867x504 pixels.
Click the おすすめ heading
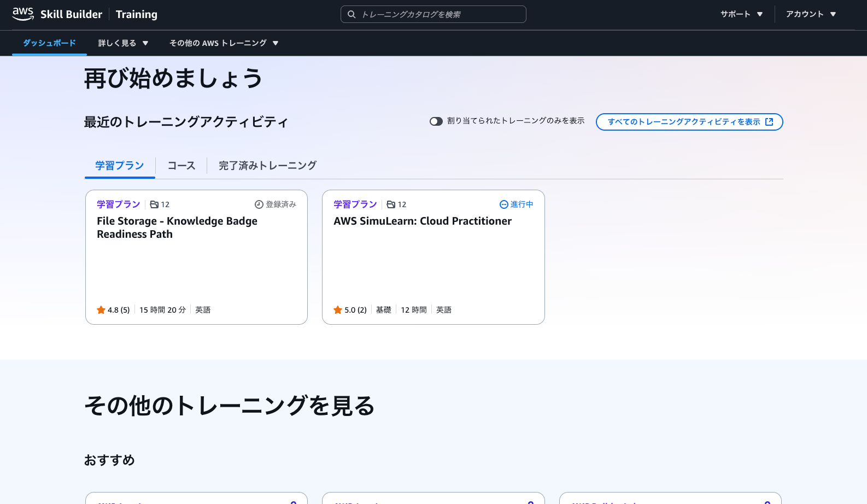click(x=109, y=460)
